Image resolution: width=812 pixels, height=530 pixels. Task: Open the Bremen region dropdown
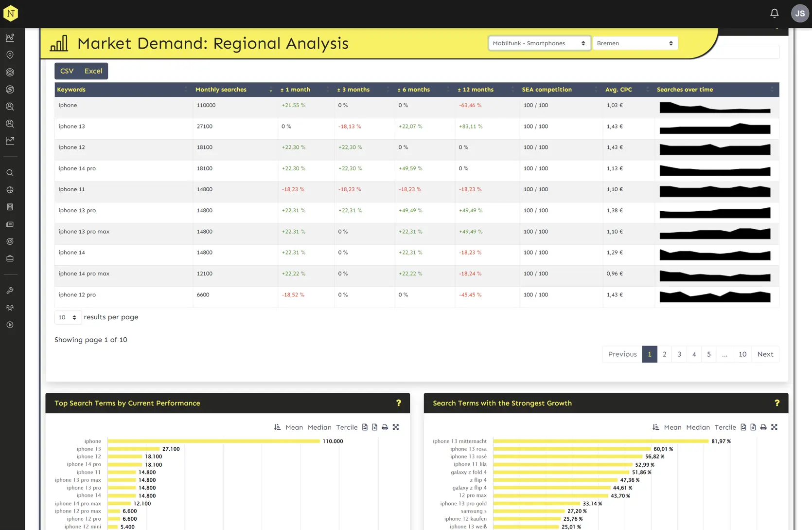[635, 43]
